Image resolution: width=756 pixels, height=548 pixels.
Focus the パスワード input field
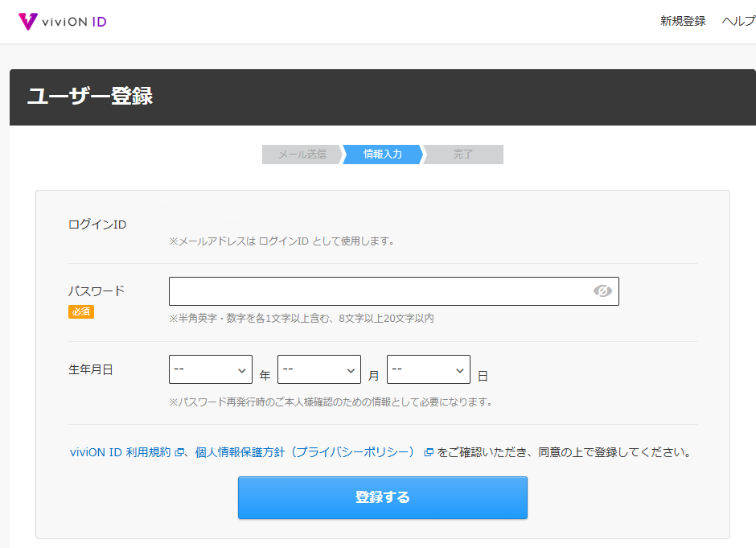click(394, 291)
